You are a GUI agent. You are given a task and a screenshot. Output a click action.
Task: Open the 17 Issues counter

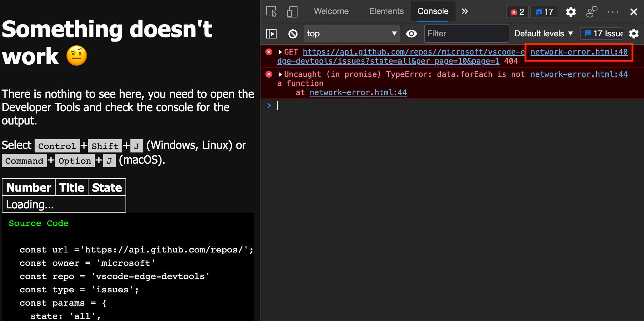point(601,34)
